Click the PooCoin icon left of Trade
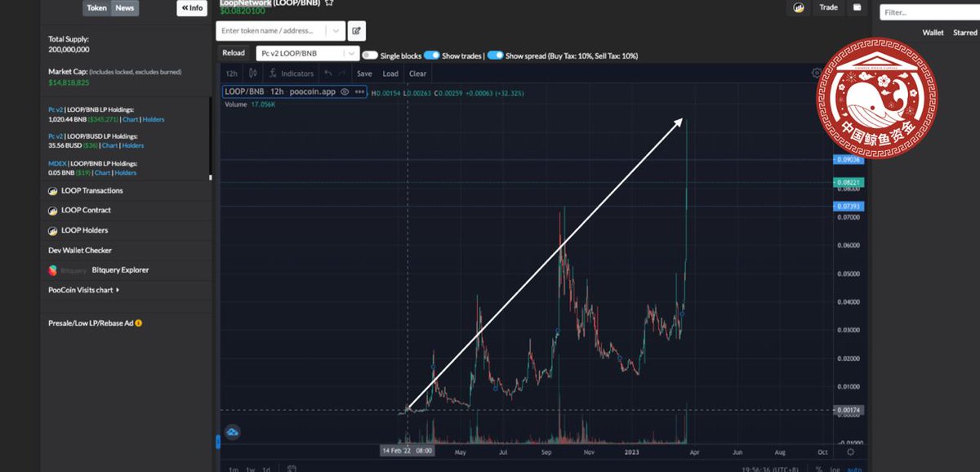The image size is (980, 472). point(798,7)
